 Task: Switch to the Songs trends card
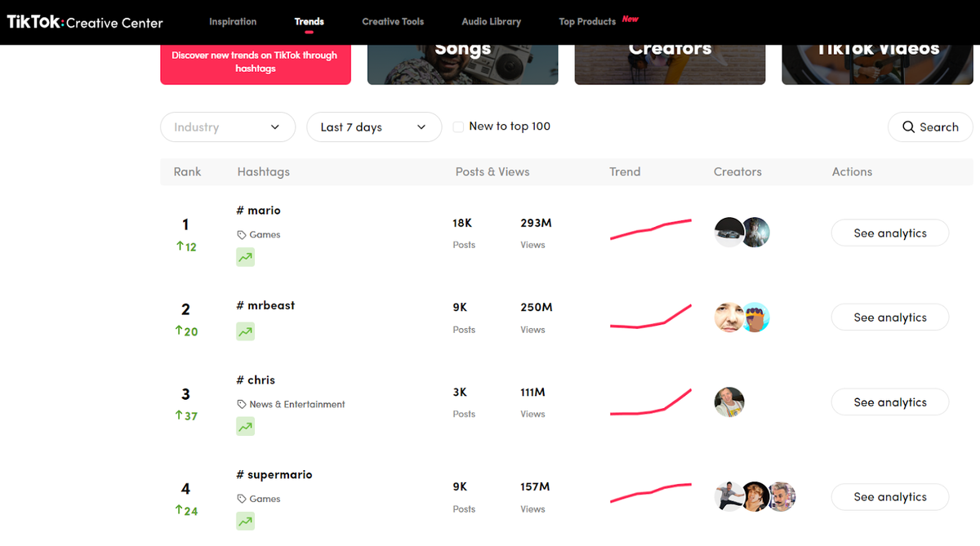pos(463,64)
